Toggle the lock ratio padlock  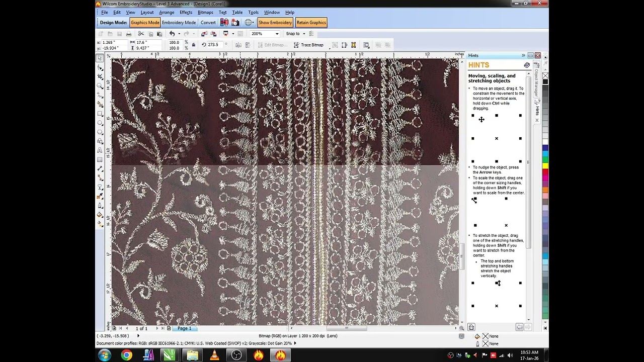(x=194, y=45)
